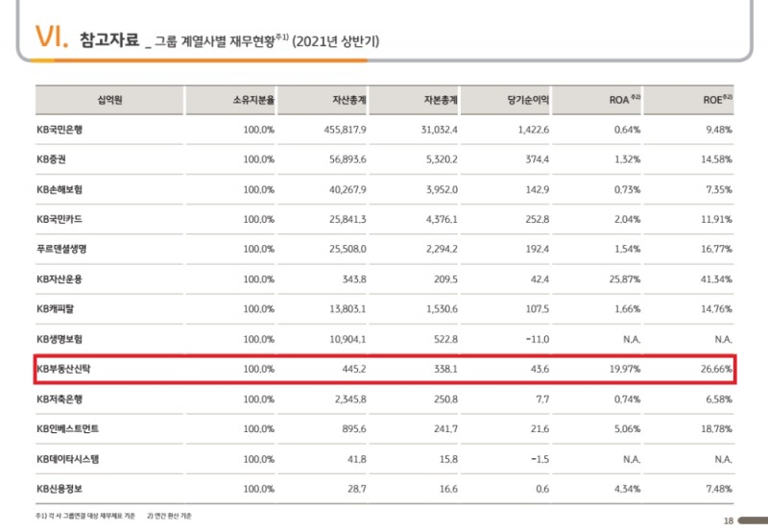Select ROE value '14.58%'
This screenshot has height=532, width=768.
click(716, 159)
